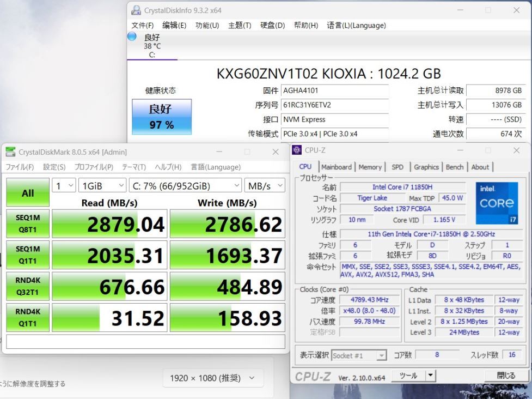Switch to the Bench tab in CPU-Z
532x399 pixels.
(455, 167)
